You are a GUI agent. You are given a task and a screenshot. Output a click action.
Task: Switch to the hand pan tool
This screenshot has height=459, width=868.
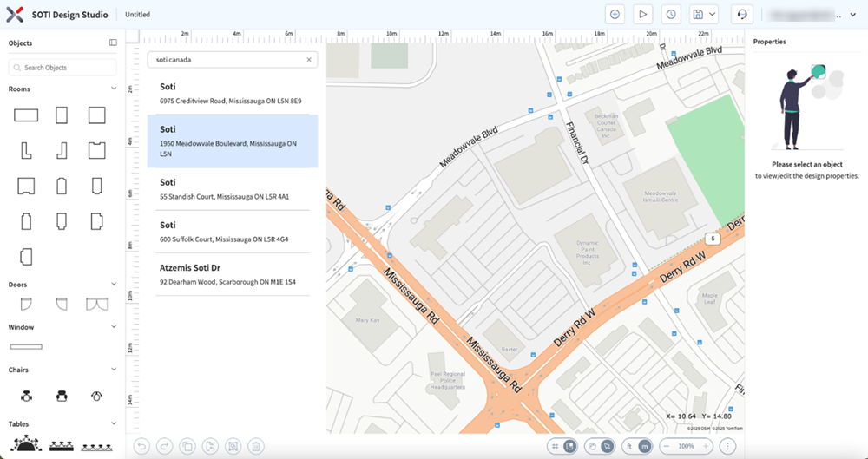(594, 446)
